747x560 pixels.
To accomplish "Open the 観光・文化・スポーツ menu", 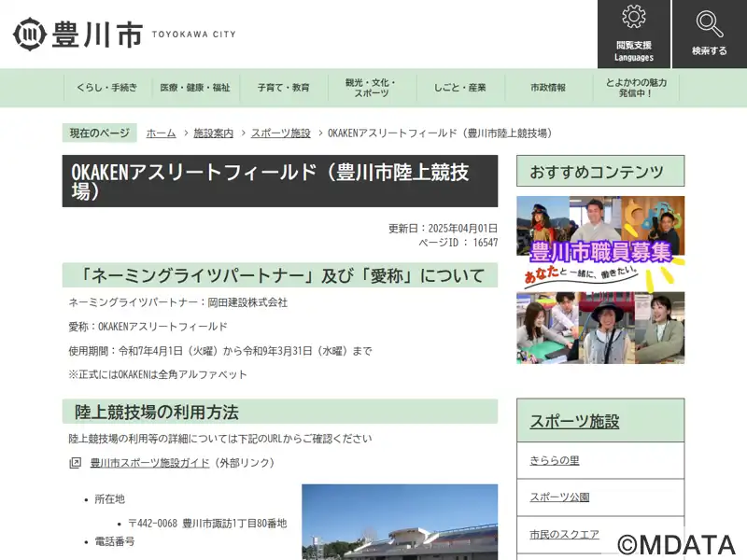I will [372, 88].
